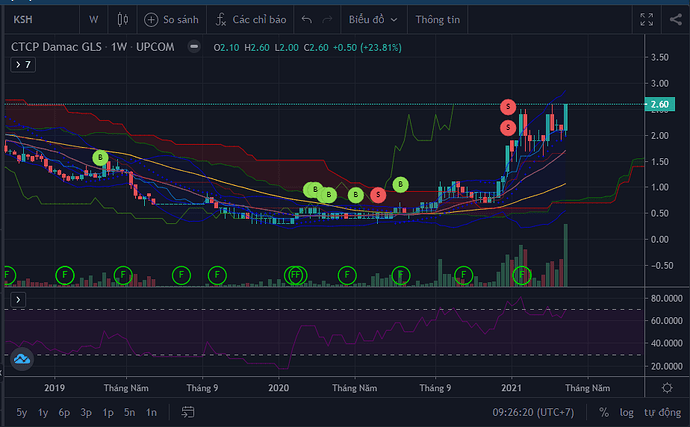Undo the last chart action
This screenshot has width=690, height=427.
coord(306,19)
